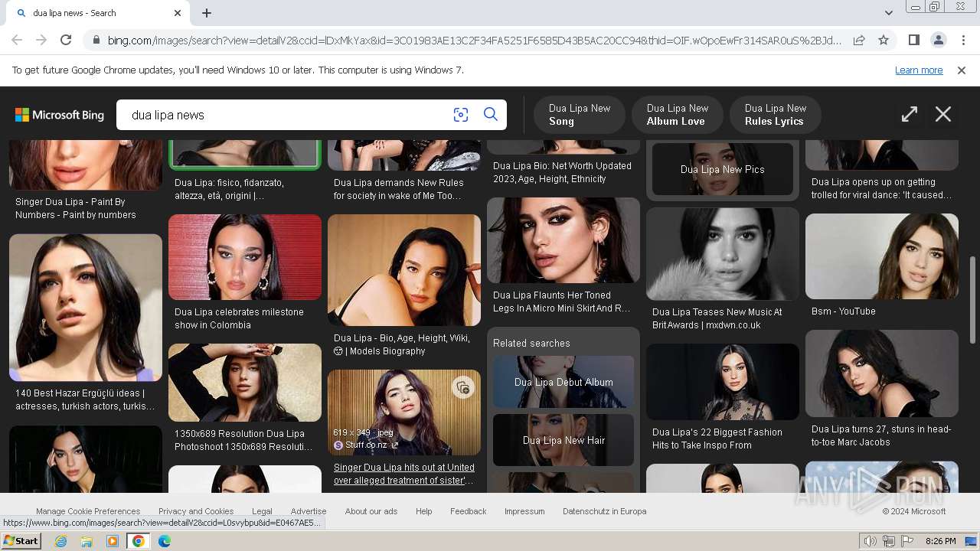Reload the current page
980x551 pixels.
pyautogui.click(x=66, y=40)
